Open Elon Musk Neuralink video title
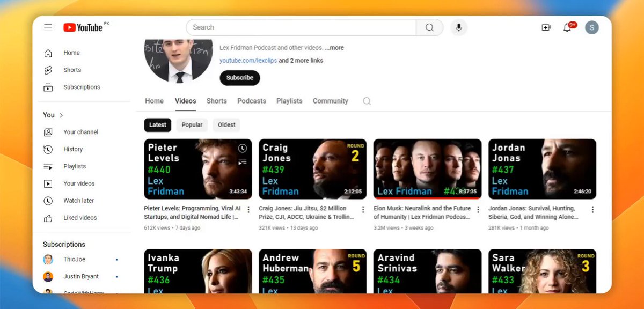Screen dimensions: 644x309 (x=422, y=212)
